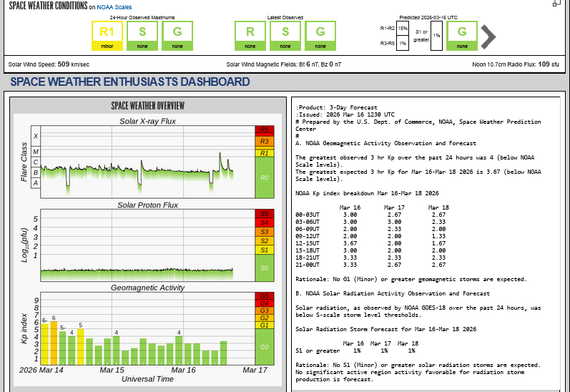Click the Latest Observed S box
The height and width of the screenshot is (392, 570).
click(285, 36)
